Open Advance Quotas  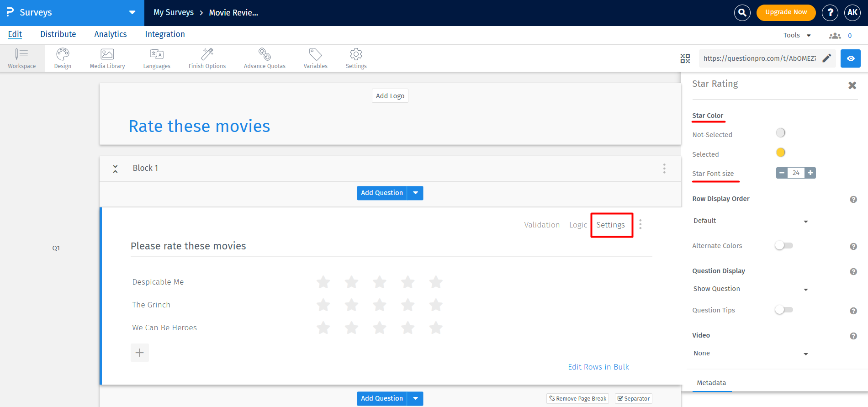[265, 58]
